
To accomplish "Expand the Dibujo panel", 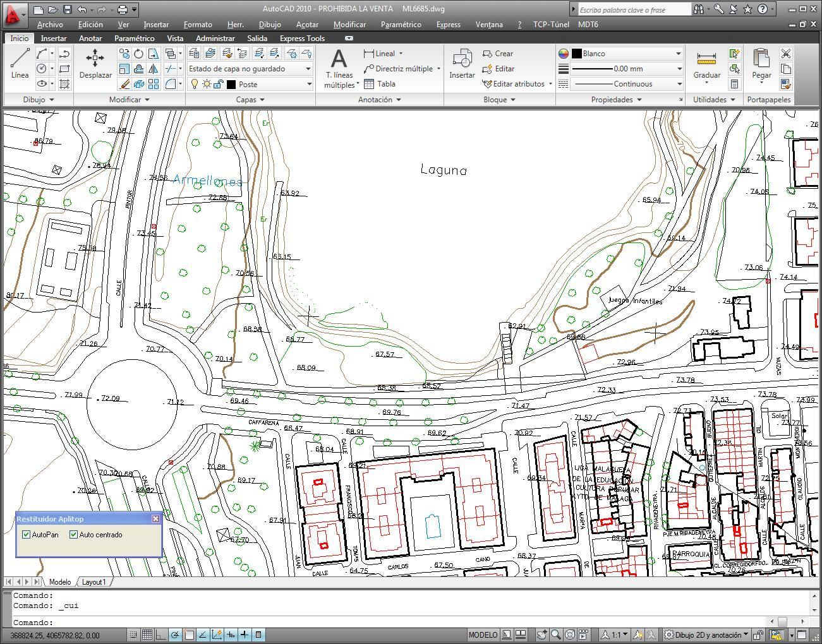I will click(x=38, y=100).
